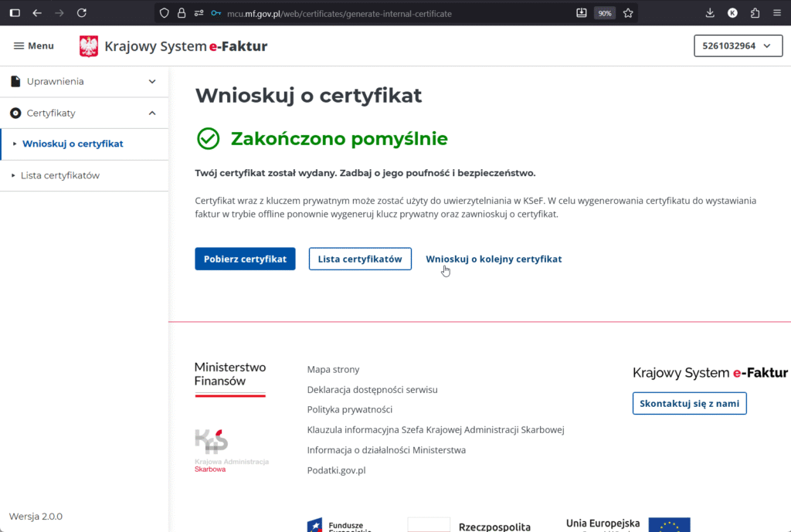The image size is (791, 532).
Task: Bookmark this page with the star icon
Action: tap(628, 13)
